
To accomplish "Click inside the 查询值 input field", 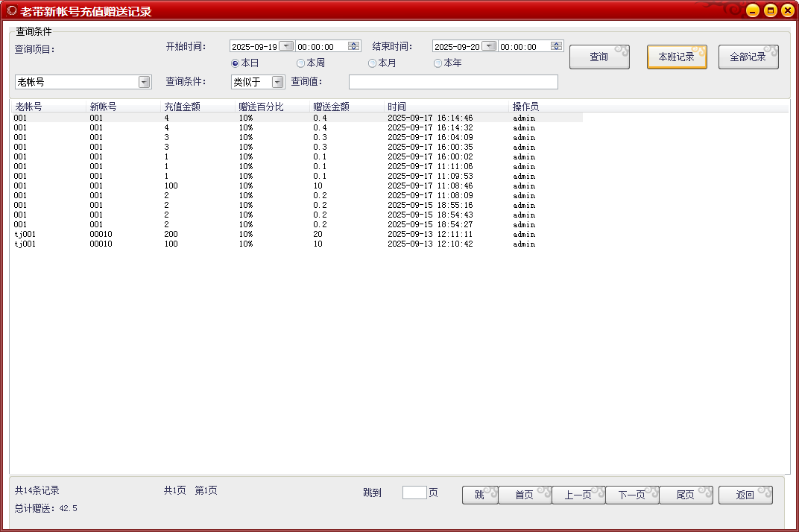I will pyautogui.click(x=453, y=81).
